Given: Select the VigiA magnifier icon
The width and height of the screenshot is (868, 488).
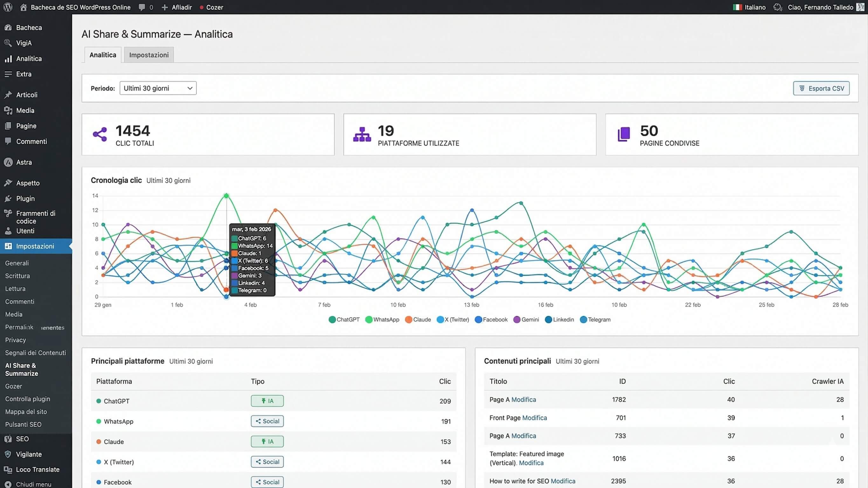Looking at the screenshot, I should [8, 43].
